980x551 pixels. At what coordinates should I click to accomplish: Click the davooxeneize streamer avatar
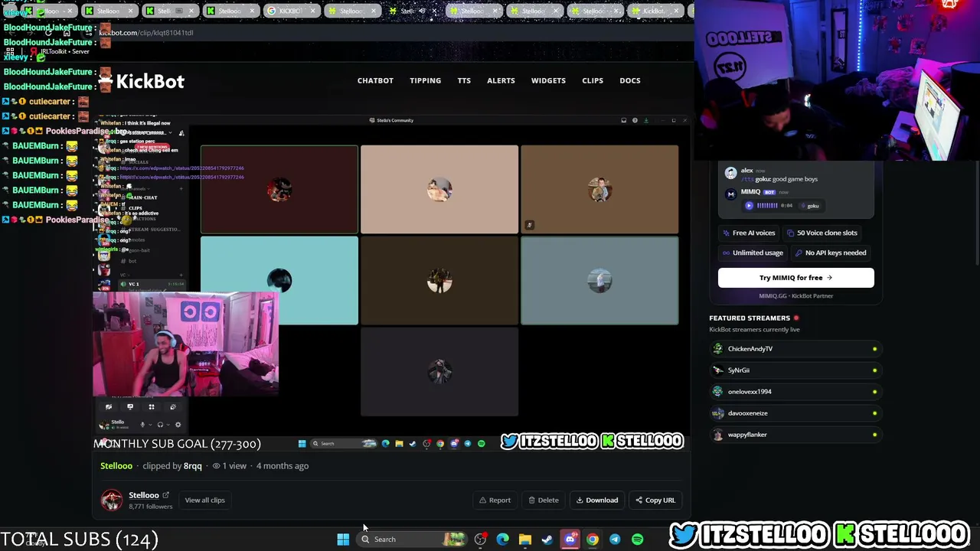pos(717,413)
